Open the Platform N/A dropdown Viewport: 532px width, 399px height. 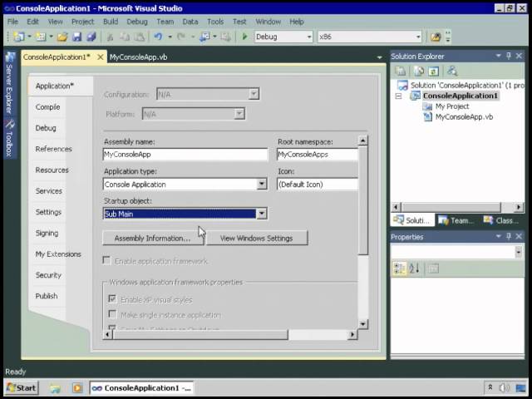[239, 114]
